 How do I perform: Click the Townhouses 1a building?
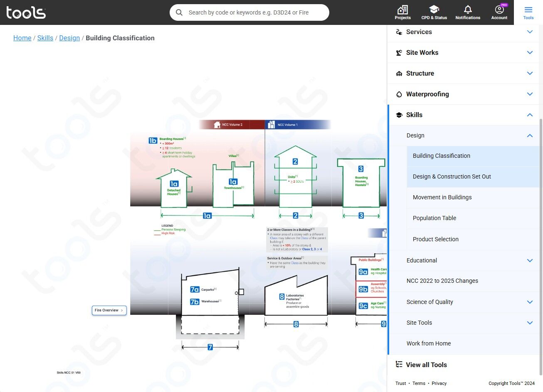pyautogui.click(x=233, y=184)
